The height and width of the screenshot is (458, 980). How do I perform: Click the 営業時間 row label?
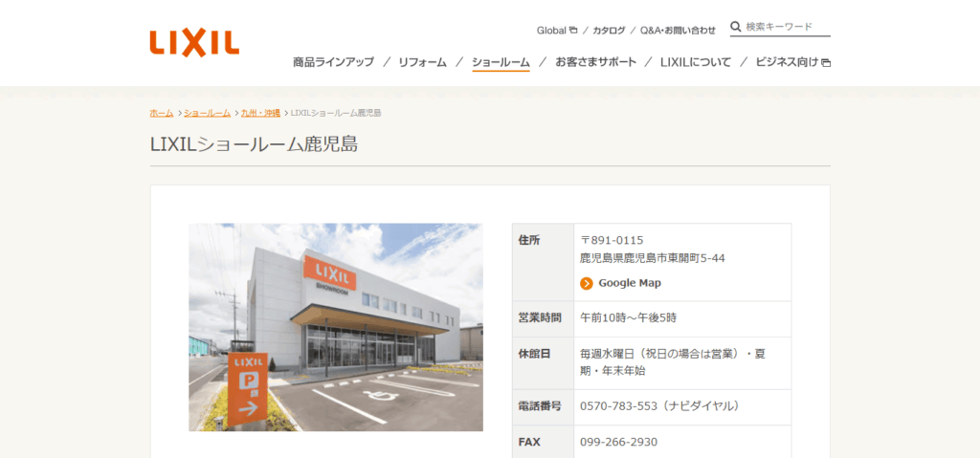[540, 318]
